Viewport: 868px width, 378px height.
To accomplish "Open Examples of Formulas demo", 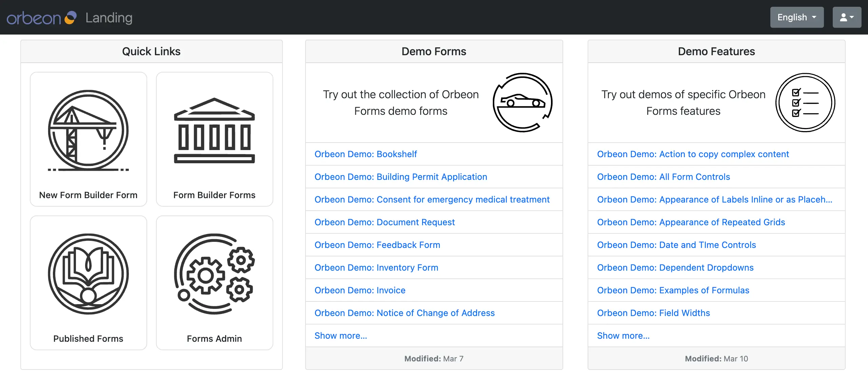I will click(x=673, y=290).
